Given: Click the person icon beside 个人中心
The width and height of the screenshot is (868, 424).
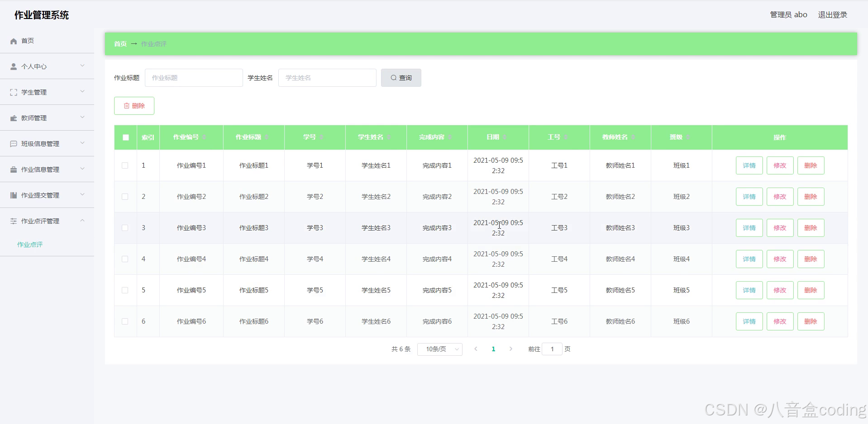Looking at the screenshot, I should tap(14, 66).
